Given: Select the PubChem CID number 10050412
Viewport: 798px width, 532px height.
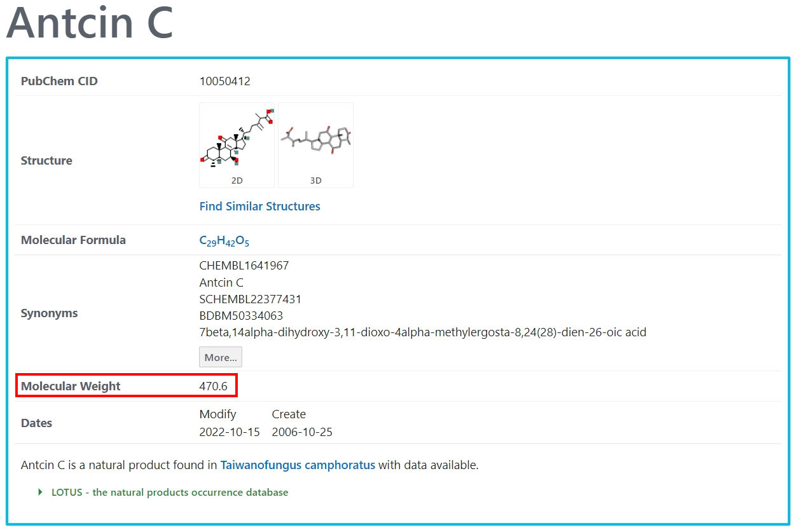Looking at the screenshot, I should (x=224, y=81).
